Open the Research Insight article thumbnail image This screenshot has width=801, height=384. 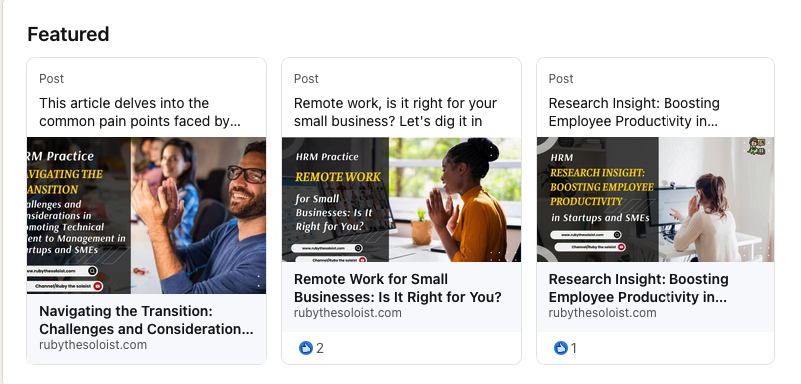(655, 200)
